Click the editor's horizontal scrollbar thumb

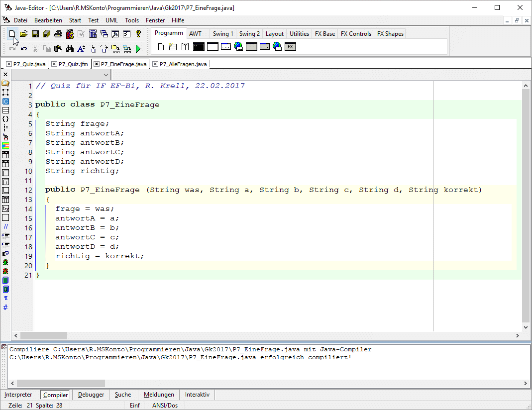tap(43, 335)
